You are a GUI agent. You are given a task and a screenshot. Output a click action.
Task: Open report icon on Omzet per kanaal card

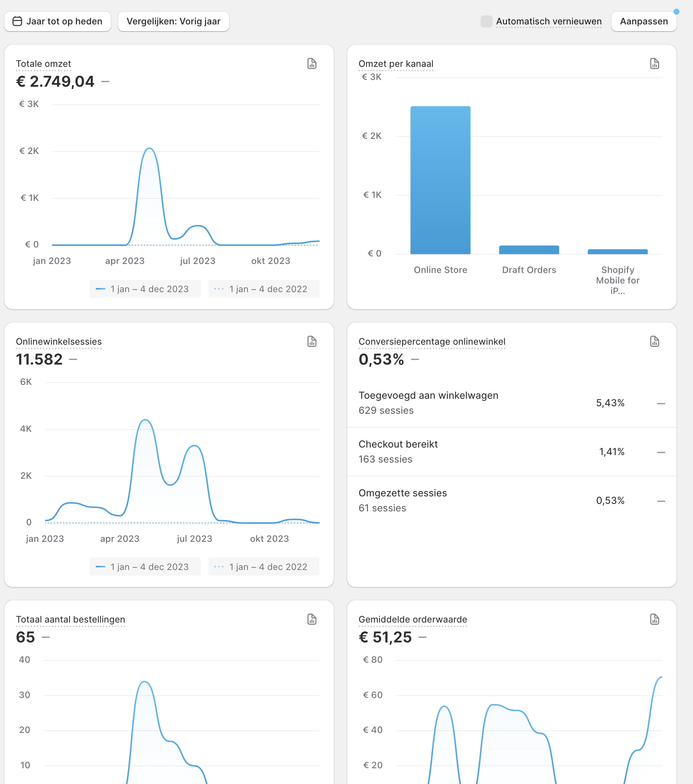(654, 64)
